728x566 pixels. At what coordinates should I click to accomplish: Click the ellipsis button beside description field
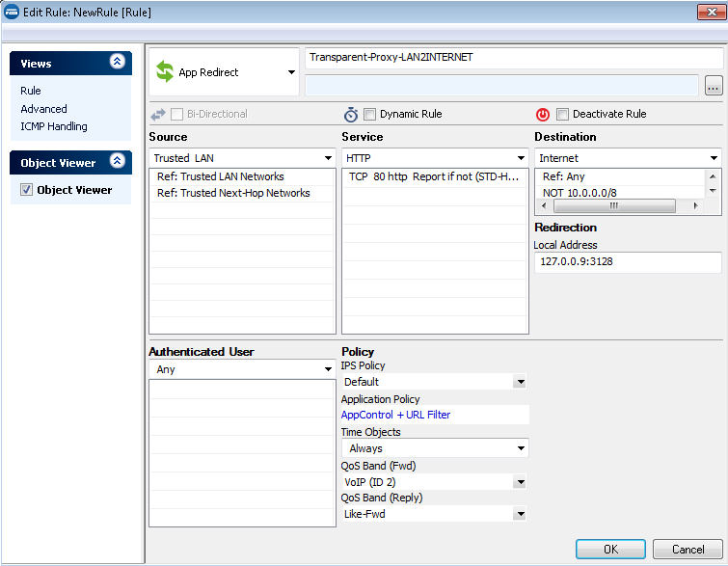pyautogui.click(x=714, y=86)
